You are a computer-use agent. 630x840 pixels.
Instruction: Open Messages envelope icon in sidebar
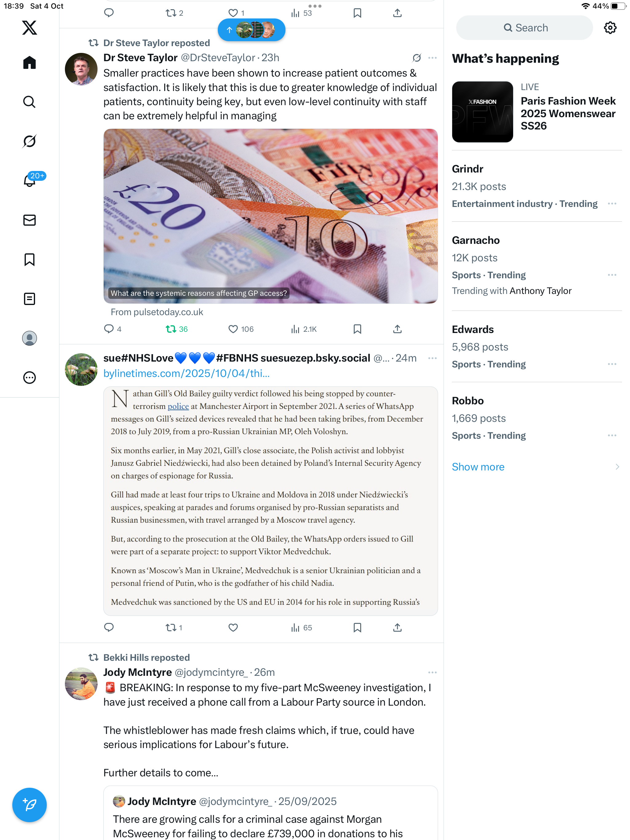tap(29, 220)
